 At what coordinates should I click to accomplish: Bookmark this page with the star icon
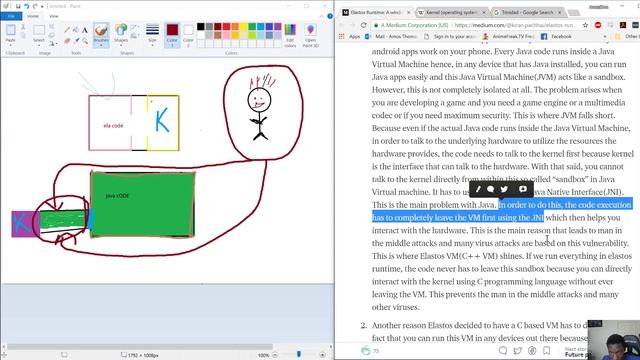click(x=585, y=25)
